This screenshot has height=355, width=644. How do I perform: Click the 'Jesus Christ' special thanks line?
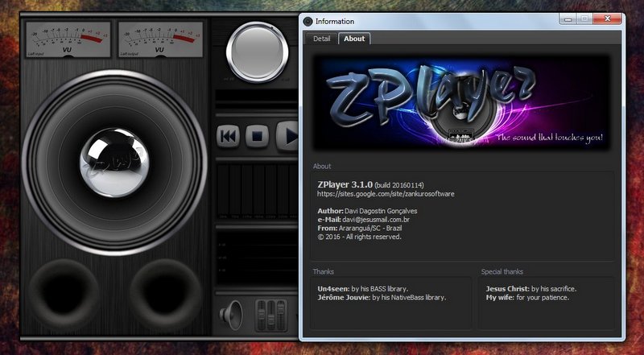click(x=531, y=289)
